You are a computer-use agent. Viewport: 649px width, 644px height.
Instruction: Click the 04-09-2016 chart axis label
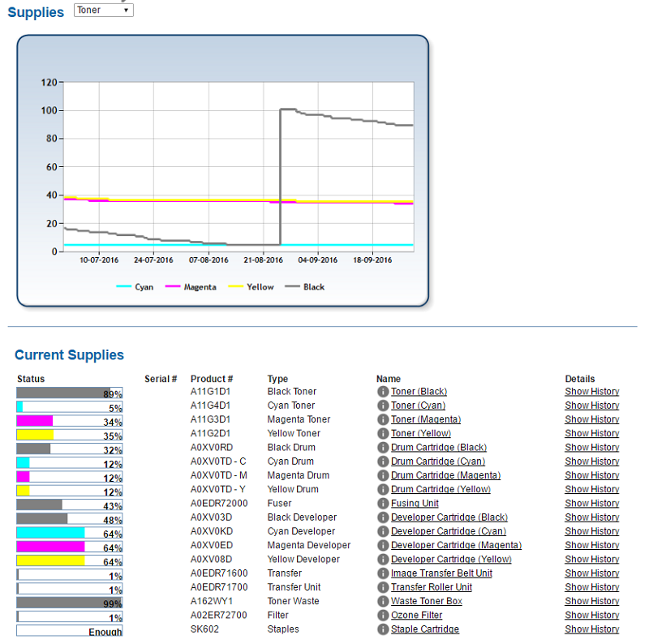pos(318,260)
